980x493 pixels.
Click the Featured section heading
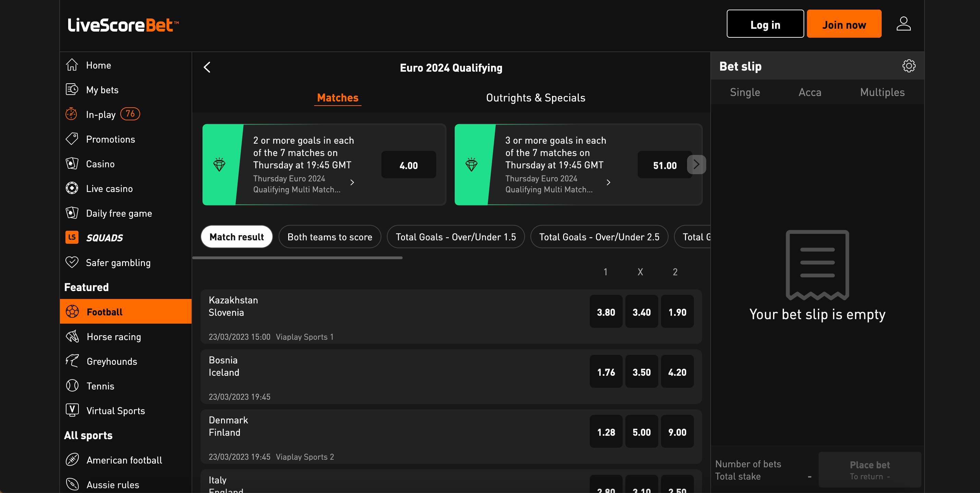[x=86, y=287]
